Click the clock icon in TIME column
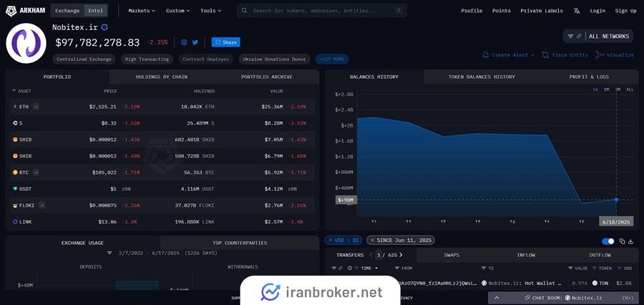Viewport: 644px width, 305px height. 349,268
